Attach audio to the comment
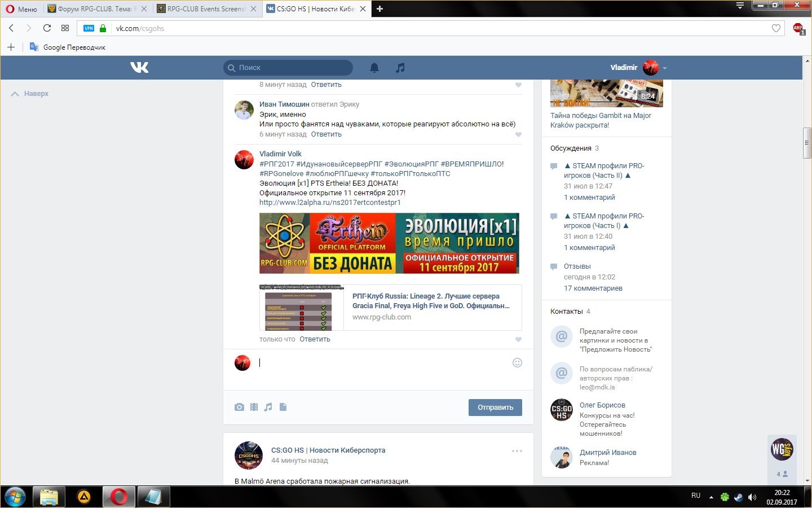The width and height of the screenshot is (812, 508). (x=268, y=407)
